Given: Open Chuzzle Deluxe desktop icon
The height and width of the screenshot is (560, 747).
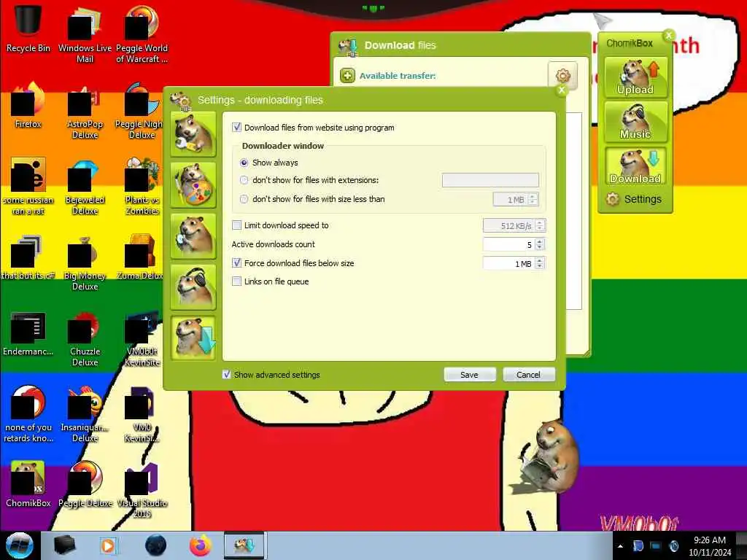Looking at the screenshot, I should [85, 338].
